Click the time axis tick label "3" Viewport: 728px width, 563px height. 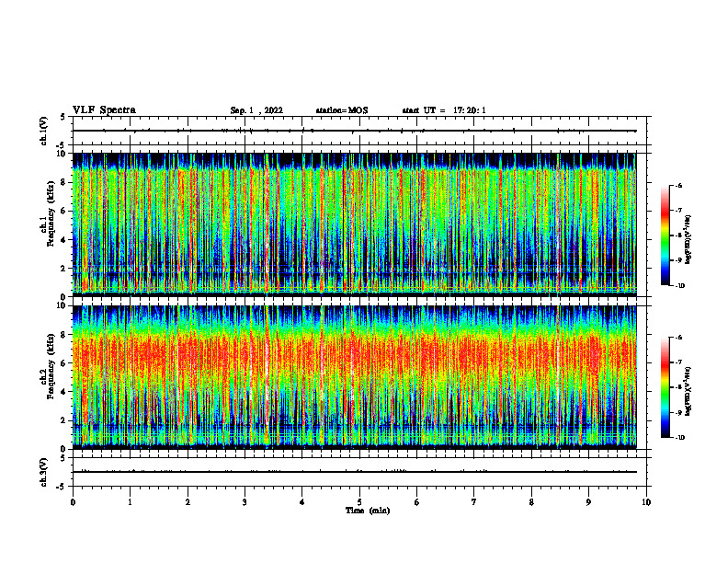[245, 502]
